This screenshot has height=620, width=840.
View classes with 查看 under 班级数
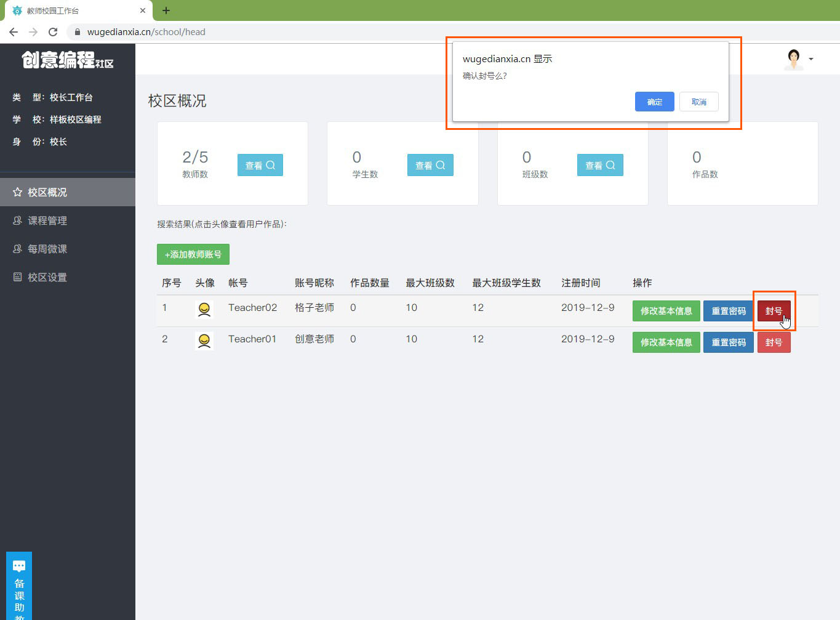click(x=600, y=165)
